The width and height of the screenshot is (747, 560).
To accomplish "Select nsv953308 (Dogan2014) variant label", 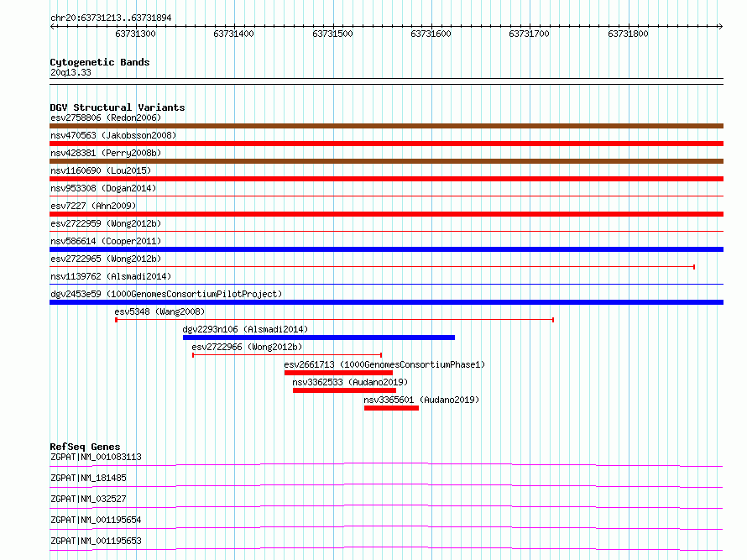I will point(103,188).
